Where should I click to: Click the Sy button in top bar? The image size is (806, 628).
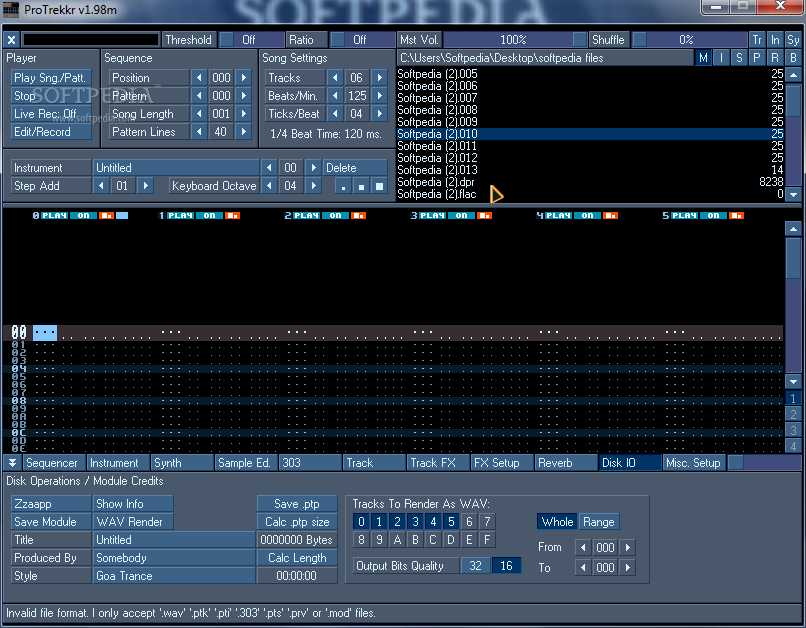(x=793, y=40)
